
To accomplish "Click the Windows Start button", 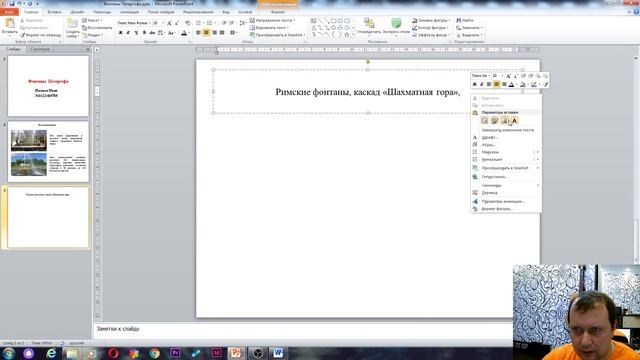I will (x=9, y=353).
